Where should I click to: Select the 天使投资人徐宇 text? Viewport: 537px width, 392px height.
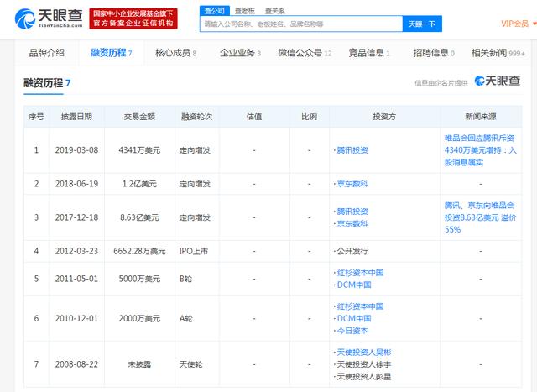(363, 364)
